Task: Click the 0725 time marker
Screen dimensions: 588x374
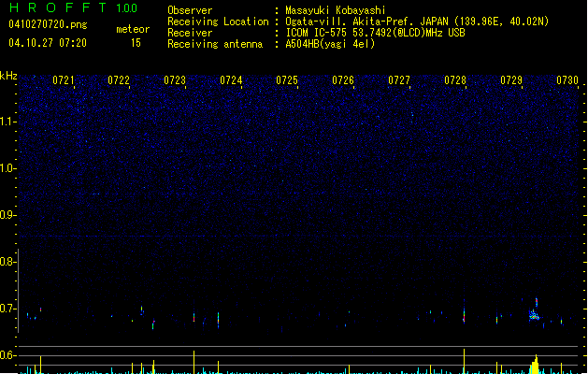Action: [287, 80]
